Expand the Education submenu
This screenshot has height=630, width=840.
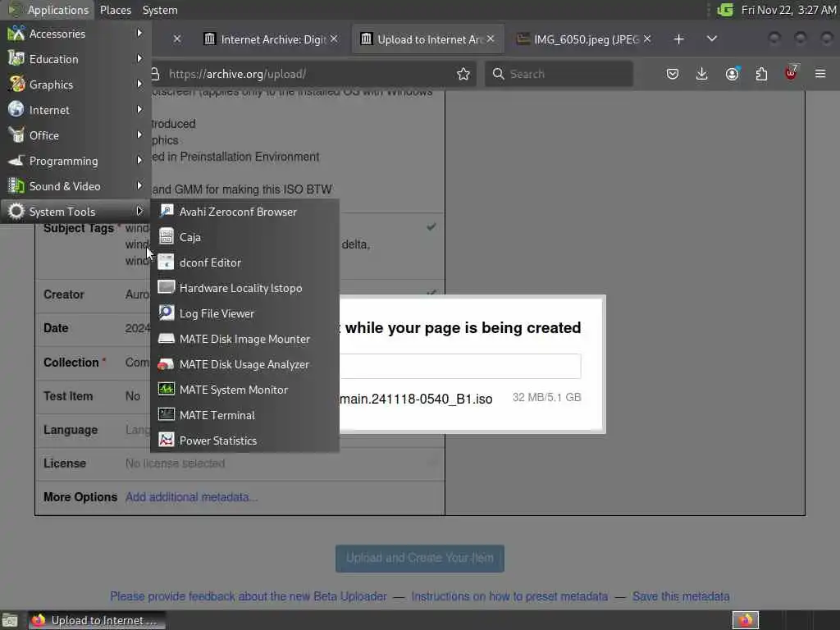[75, 59]
